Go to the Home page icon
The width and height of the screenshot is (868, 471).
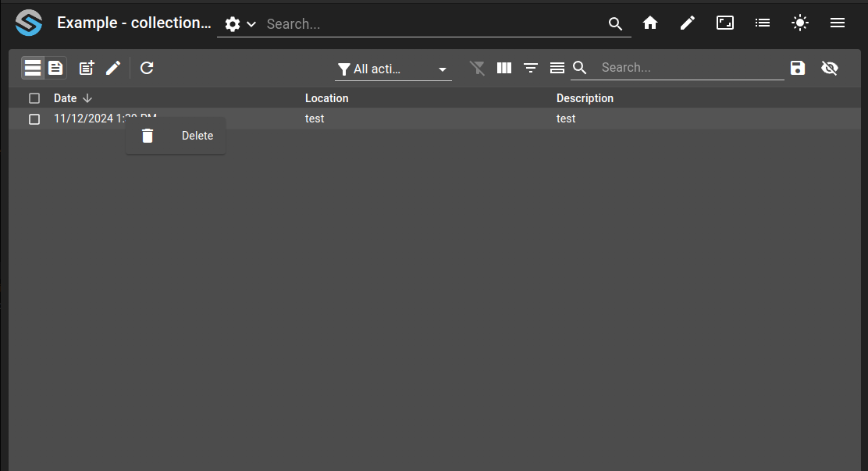(x=650, y=23)
